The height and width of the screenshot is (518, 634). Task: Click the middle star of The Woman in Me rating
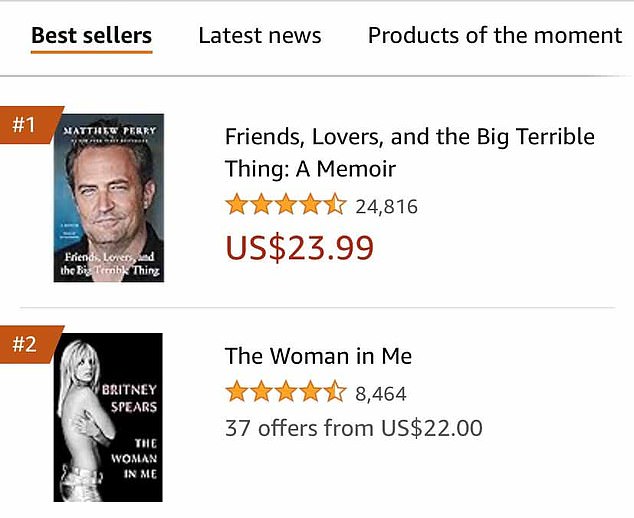click(286, 392)
